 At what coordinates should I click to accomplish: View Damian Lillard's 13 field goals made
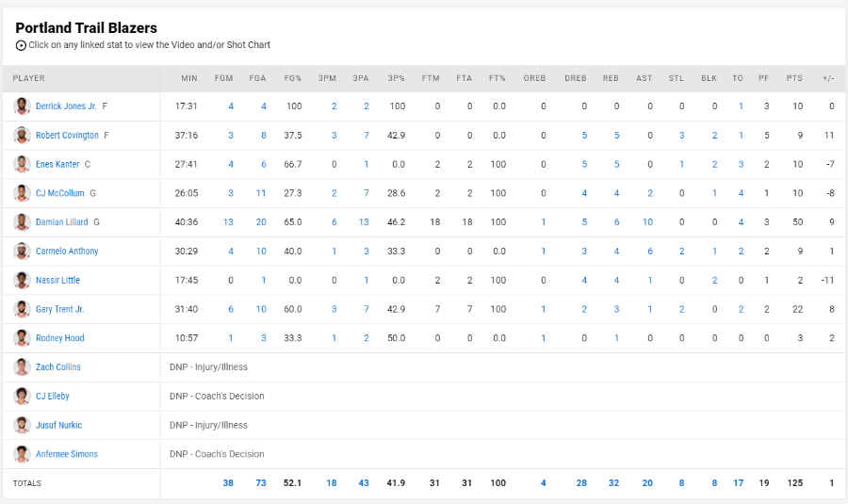click(x=228, y=222)
